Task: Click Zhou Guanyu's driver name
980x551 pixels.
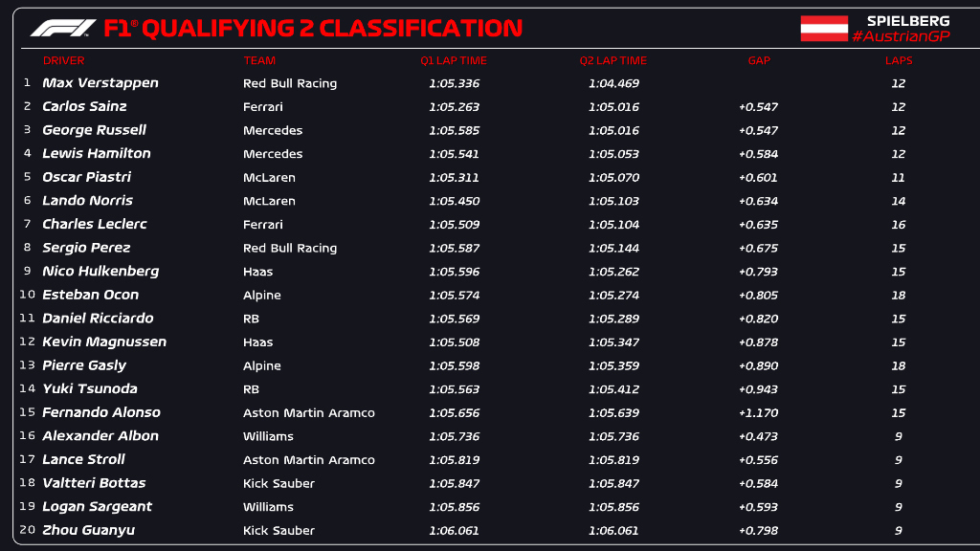Action: (88, 530)
